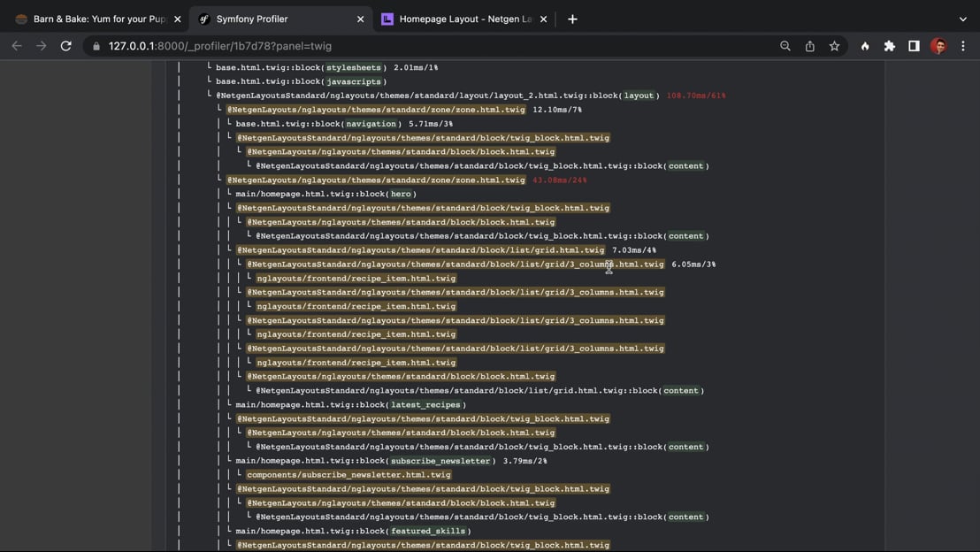Open the Chrome three-dot menu
Image resolution: width=980 pixels, height=552 pixels.
click(x=963, y=46)
